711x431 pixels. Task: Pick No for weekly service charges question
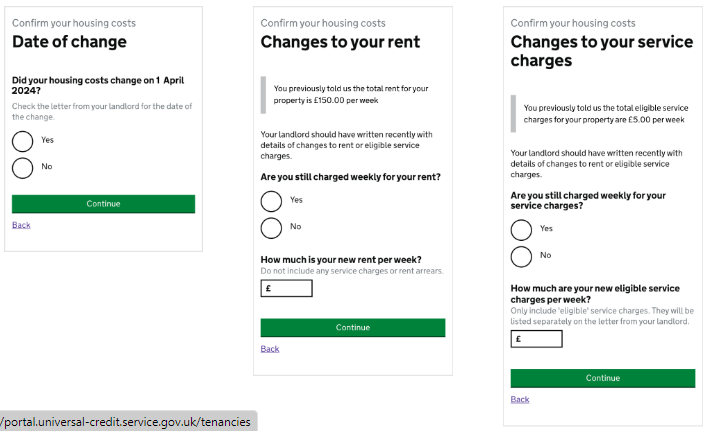click(x=521, y=256)
